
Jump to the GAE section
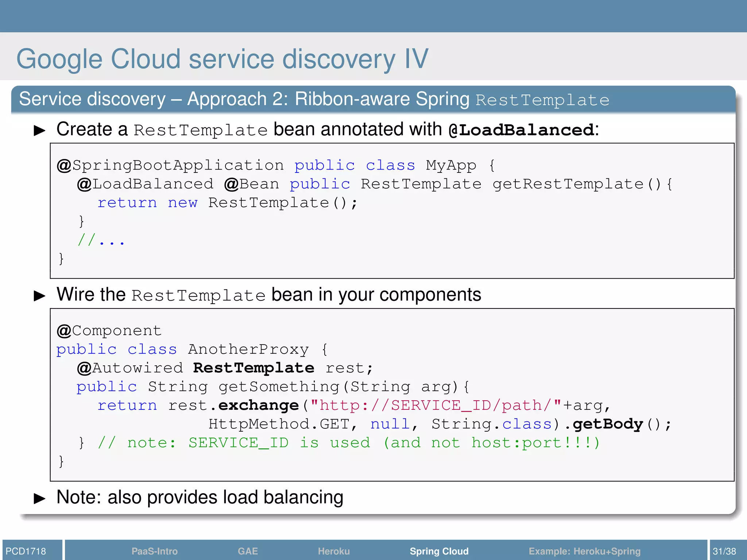248,551
